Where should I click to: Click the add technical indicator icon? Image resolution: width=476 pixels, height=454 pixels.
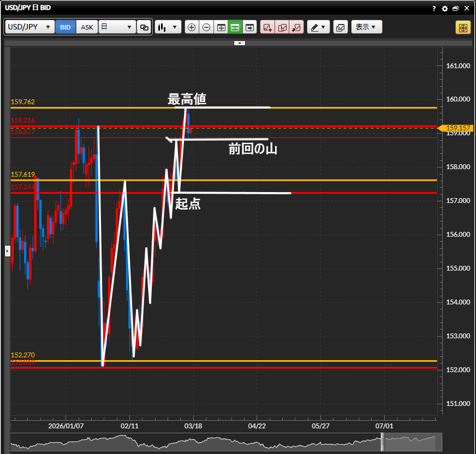(267, 27)
